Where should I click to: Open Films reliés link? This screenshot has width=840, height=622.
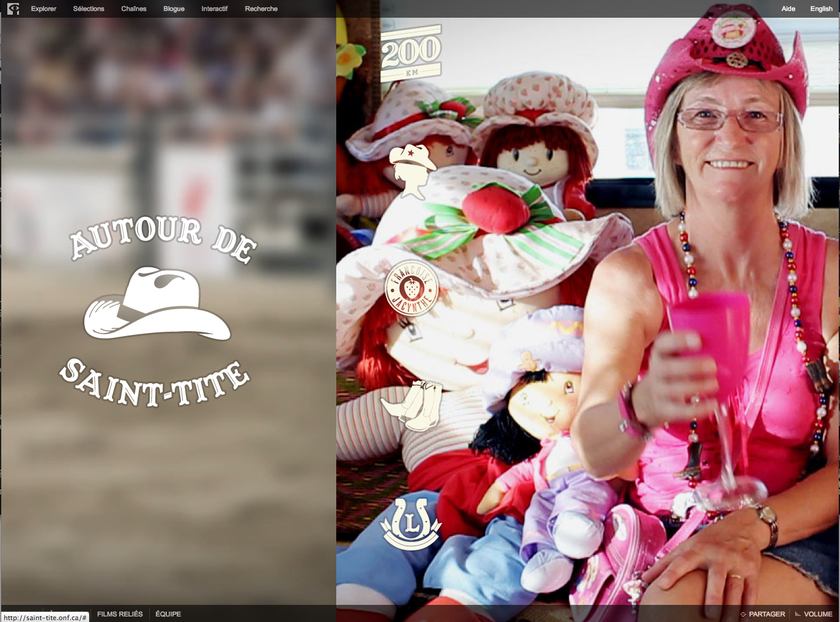pos(120,614)
